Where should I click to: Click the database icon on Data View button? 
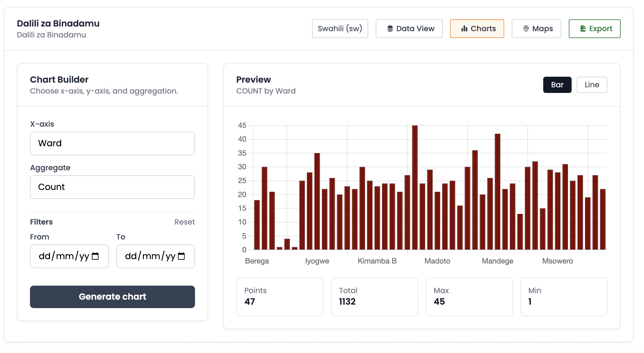390,28
